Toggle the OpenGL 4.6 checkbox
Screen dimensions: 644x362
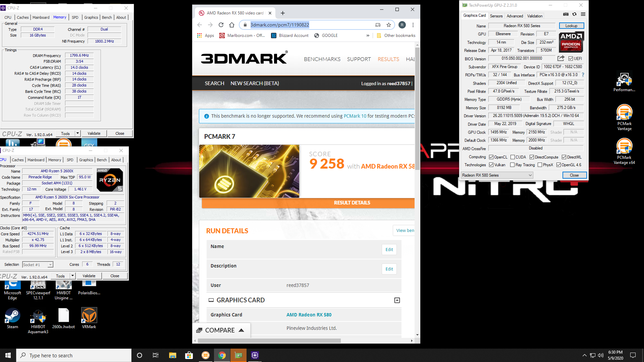coord(558,165)
